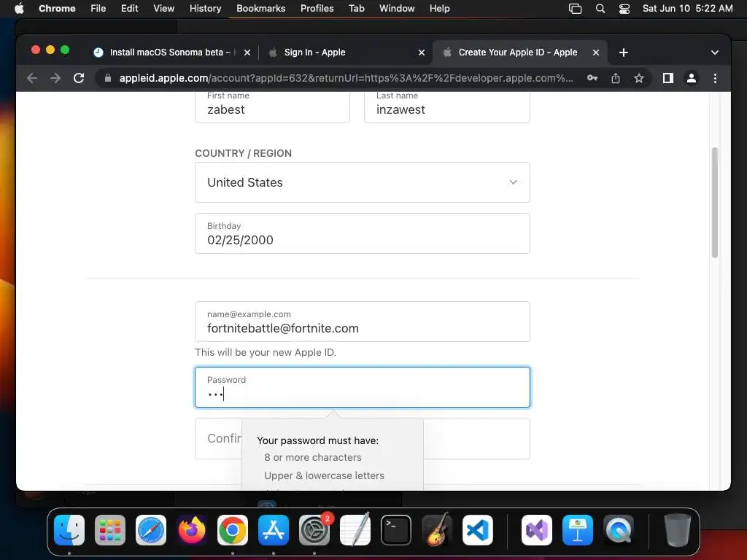Edit the Birthday field

pyautogui.click(x=362, y=233)
